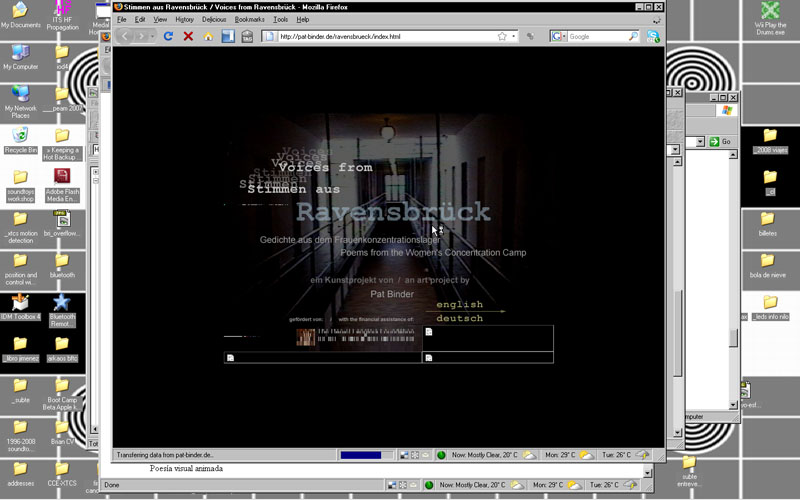Viewport: 800px width, 500px height.
Task: Open the Skype toolbar icon
Action: 653,36
